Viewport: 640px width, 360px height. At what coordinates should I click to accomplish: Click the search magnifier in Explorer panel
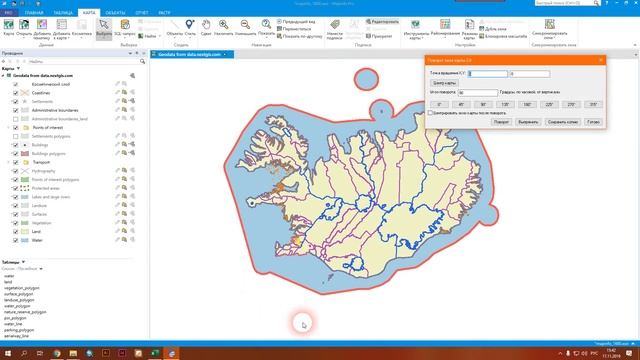[x=142, y=61]
